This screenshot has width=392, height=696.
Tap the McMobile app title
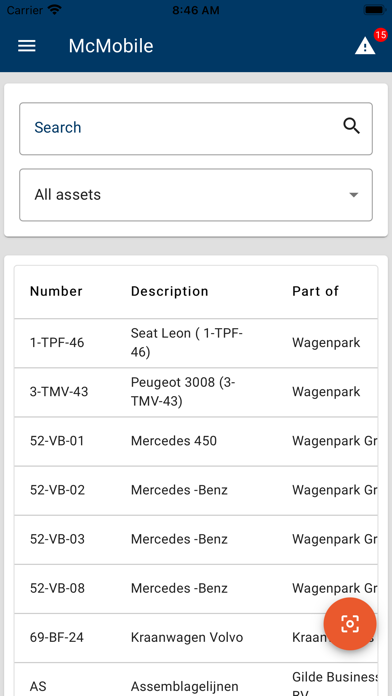tap(111, 46)
